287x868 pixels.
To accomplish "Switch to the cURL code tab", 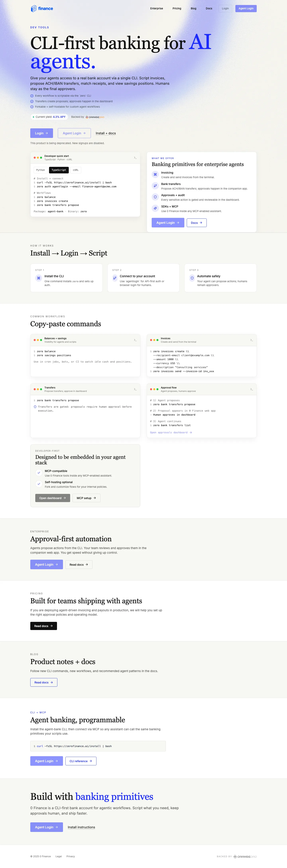I will coord(76,170).
